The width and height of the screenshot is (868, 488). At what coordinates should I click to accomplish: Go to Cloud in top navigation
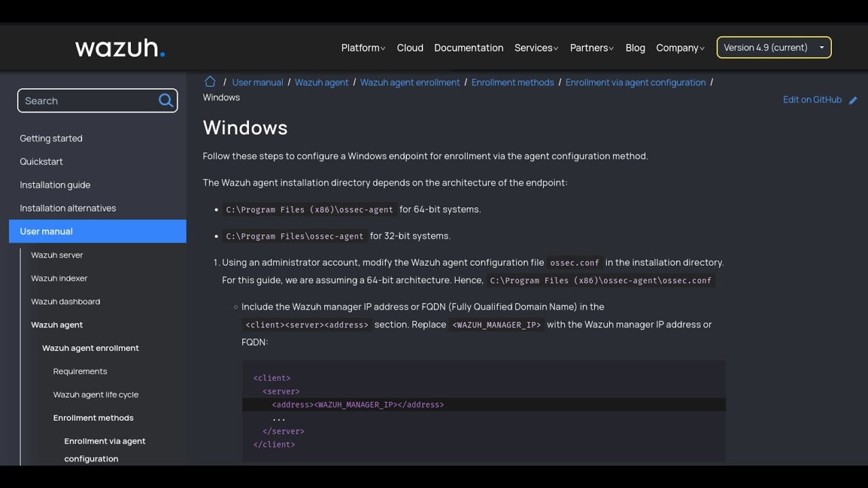click(410, 47)
